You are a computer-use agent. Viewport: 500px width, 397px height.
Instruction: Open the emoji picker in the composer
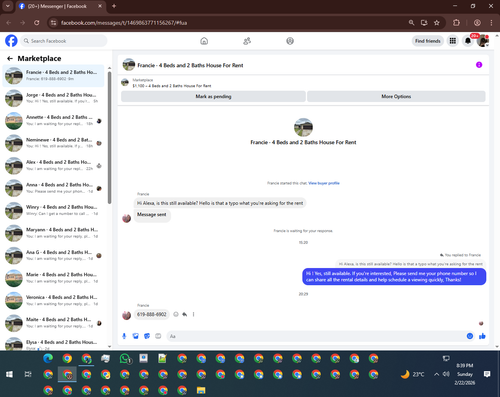[x=470, y=336]
